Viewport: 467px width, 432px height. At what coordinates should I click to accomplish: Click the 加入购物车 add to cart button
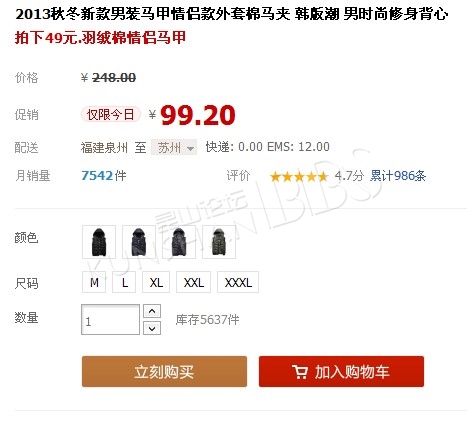click(x=341, y=371)
